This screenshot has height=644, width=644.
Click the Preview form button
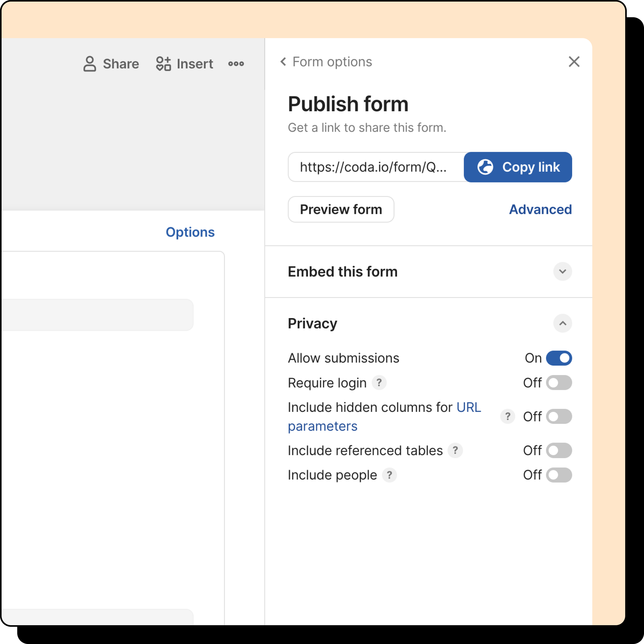click(x=341, y=209)
